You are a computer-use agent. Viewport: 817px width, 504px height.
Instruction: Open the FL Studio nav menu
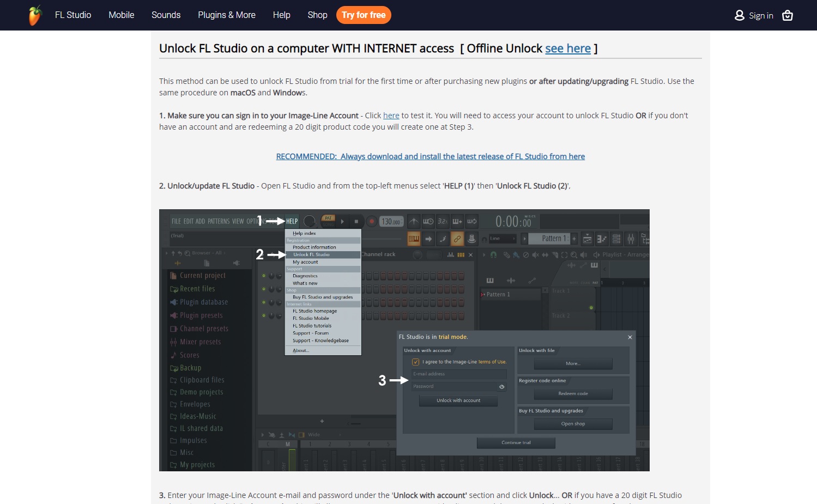(73, 15)
